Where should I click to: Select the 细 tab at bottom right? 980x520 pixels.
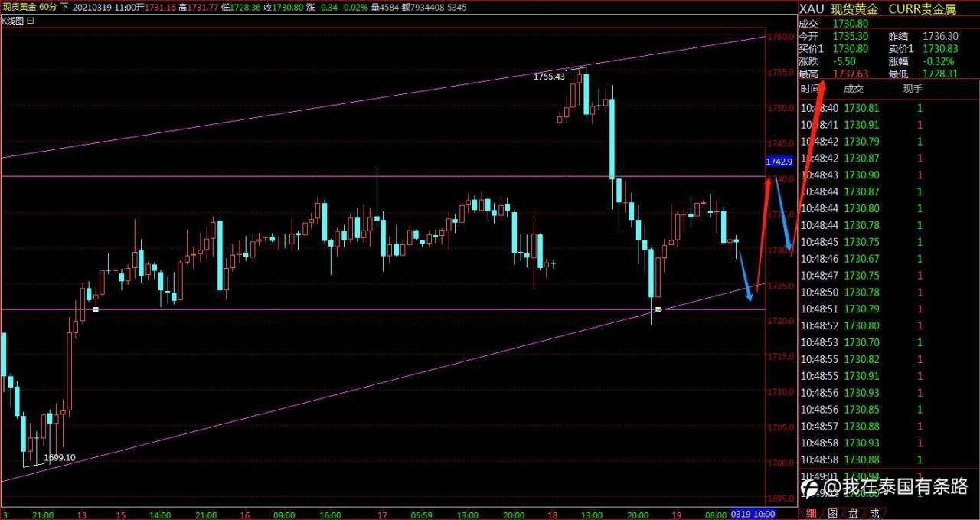click(811, 512)
